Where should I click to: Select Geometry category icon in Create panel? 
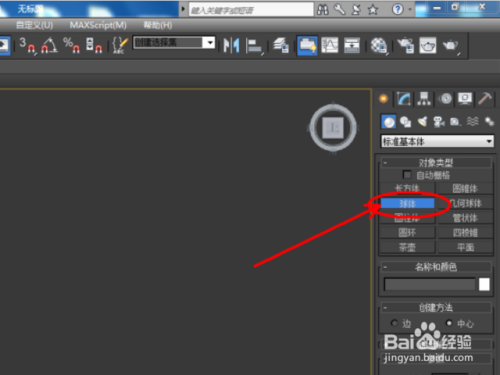(388, 122)
